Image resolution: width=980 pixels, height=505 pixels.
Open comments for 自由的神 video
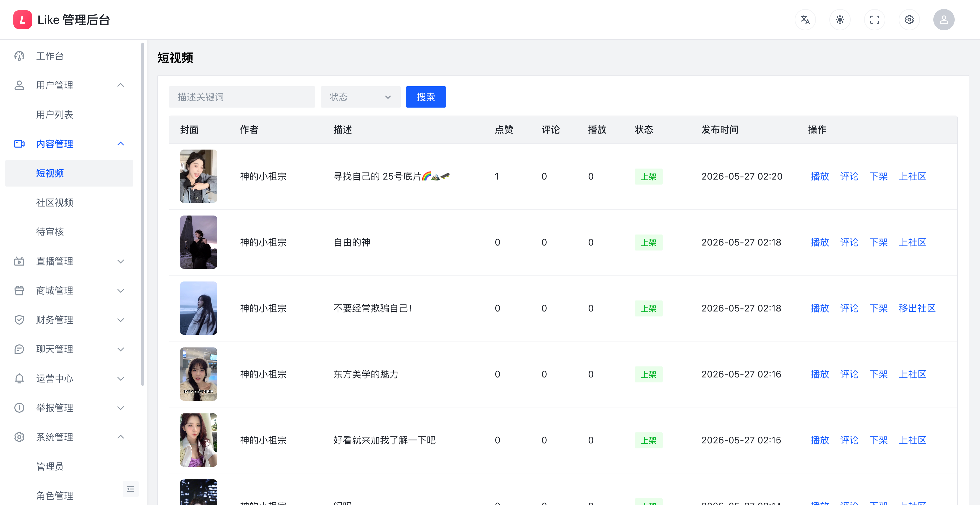click(849, 242)
